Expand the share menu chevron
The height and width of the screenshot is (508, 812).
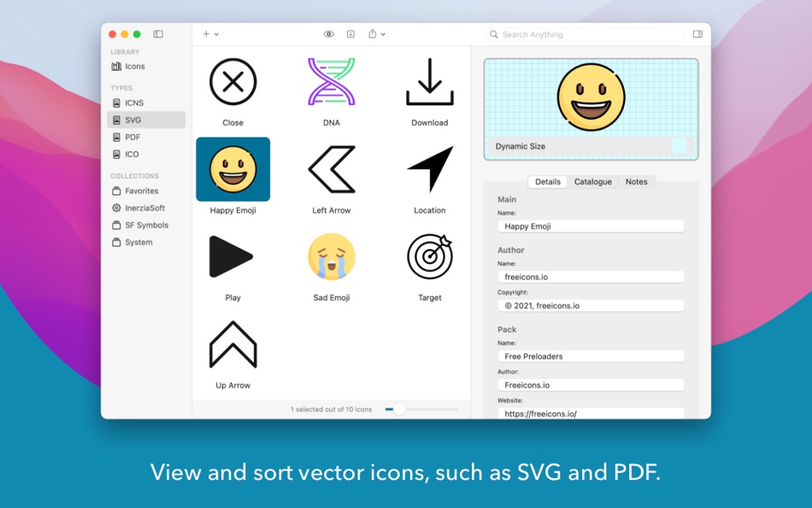383,34
